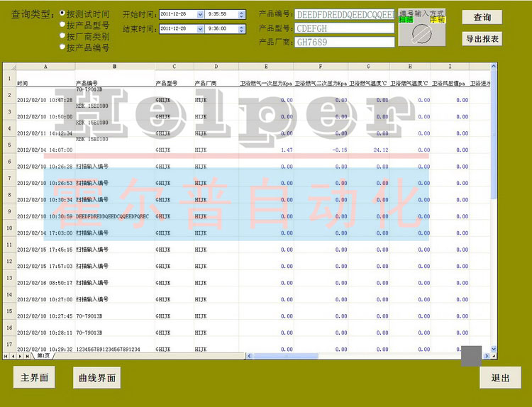The width and height of the screenshot is (532, 407).
Task: Click the 产品编号 input field
Action: pyautogui.click(x=344, y=15)
